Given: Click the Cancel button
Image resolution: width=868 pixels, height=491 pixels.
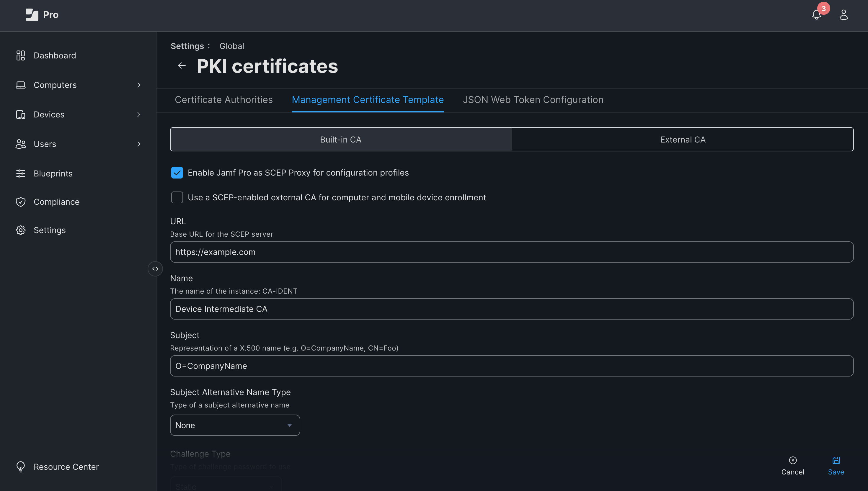Looking at the screenshot, I should pos(792,466).
